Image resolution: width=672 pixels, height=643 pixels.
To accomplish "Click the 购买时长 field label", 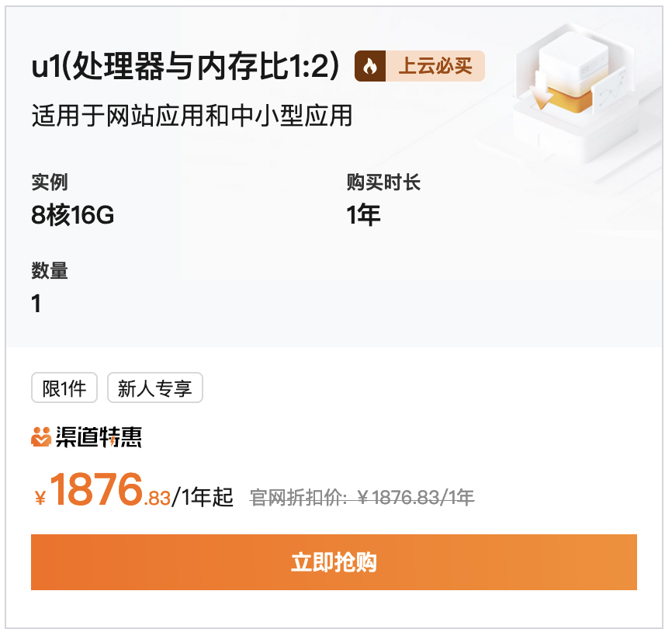I will point(383,182).
